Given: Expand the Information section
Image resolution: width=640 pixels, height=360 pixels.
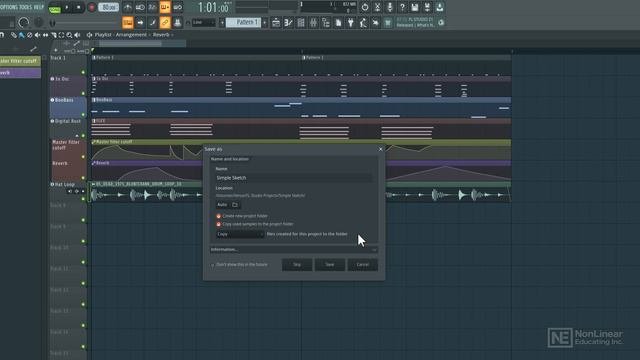Looking at the screenshot, I should tap(293, 249).
